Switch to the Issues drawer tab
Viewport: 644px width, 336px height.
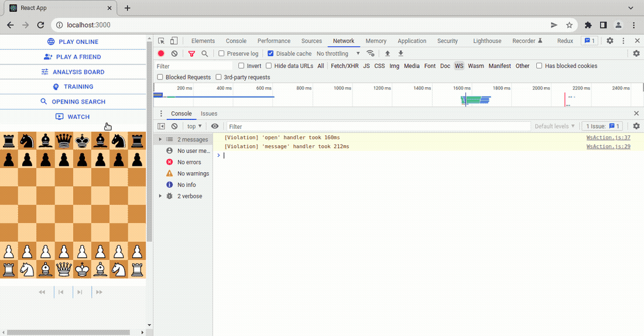[209, 114]
